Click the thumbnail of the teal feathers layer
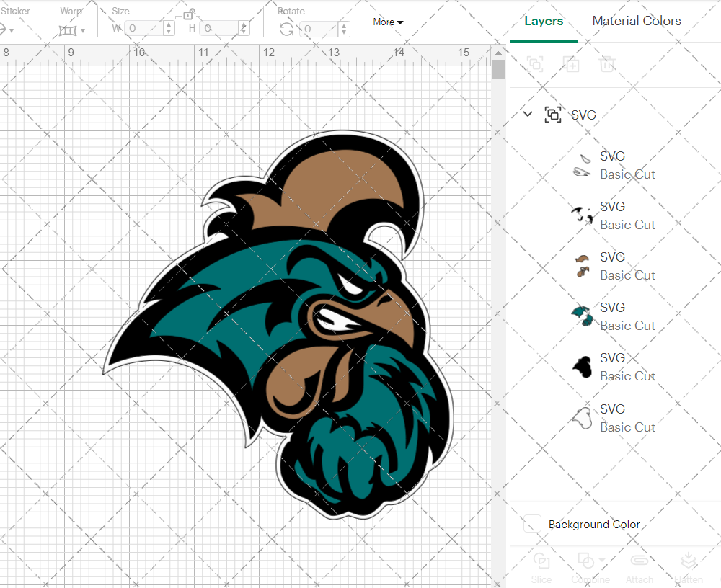Viewport: 721px width, 588px height. click(x=581, y=316)
